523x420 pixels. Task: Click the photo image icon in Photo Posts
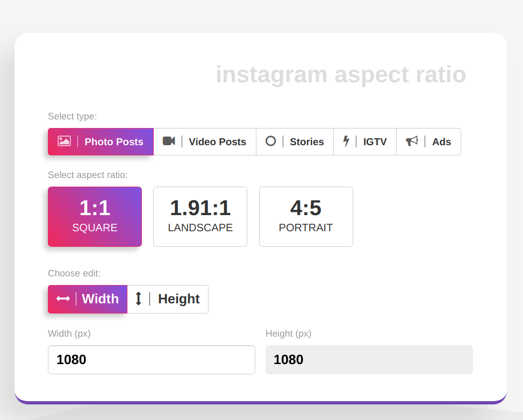point(64,141)
